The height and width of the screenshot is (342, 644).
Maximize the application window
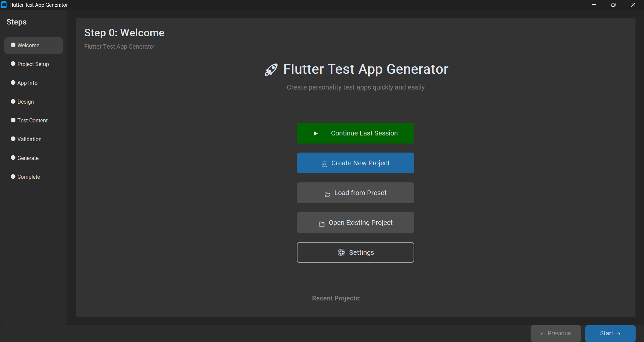(613, 5)
